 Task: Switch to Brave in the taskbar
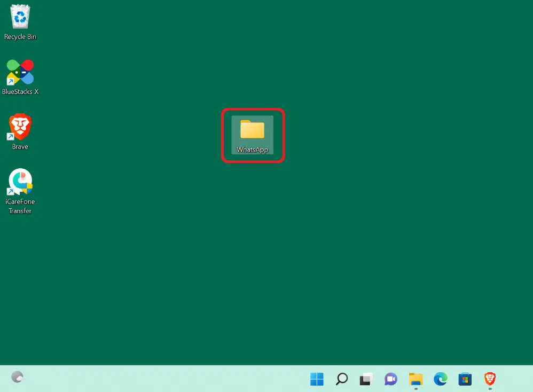[x=490, y=379]
